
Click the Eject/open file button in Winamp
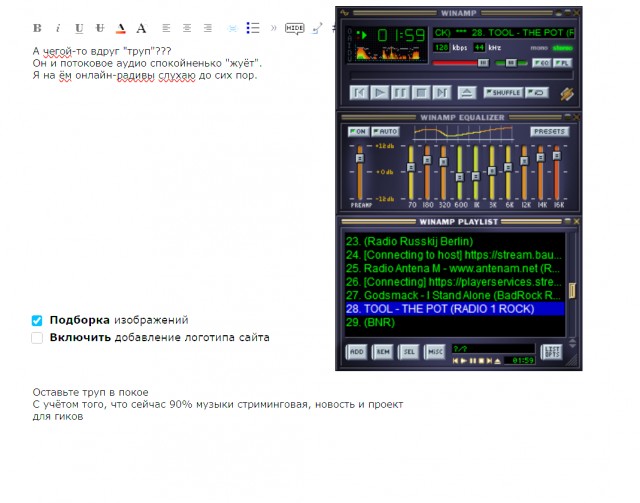[x=467, y=93]
